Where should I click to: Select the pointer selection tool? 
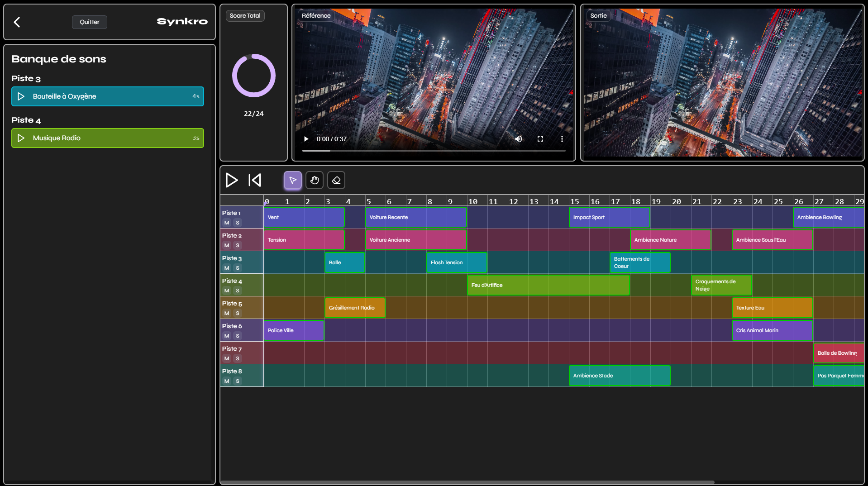pyautogui.click(x=293, y=180)
